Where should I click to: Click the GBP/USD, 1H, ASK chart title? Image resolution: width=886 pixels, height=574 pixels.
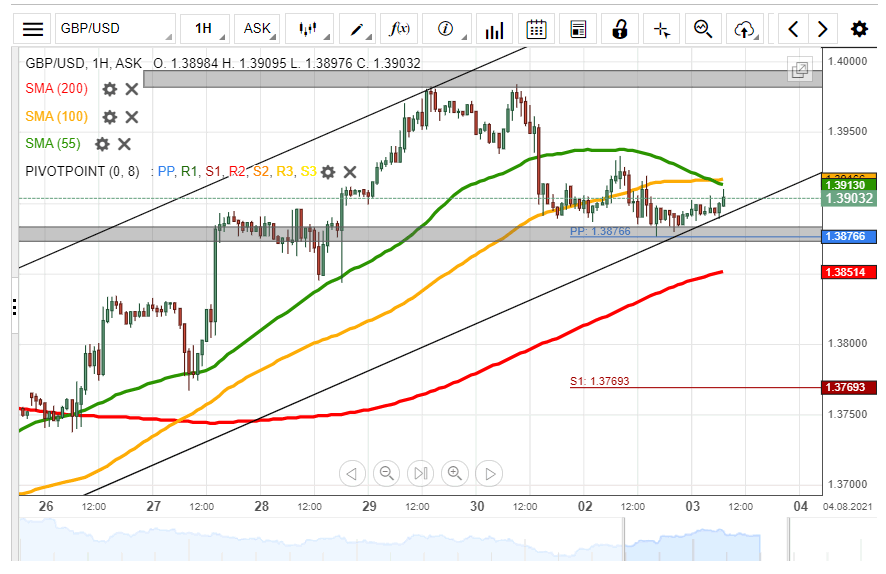click(84, 63)
